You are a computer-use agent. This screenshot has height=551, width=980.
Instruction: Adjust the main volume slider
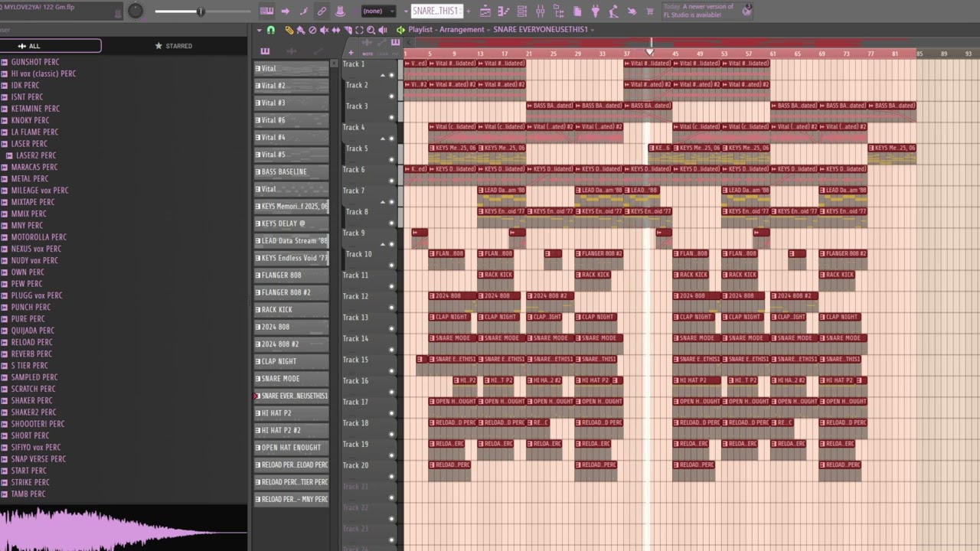[x=202, y=11]
